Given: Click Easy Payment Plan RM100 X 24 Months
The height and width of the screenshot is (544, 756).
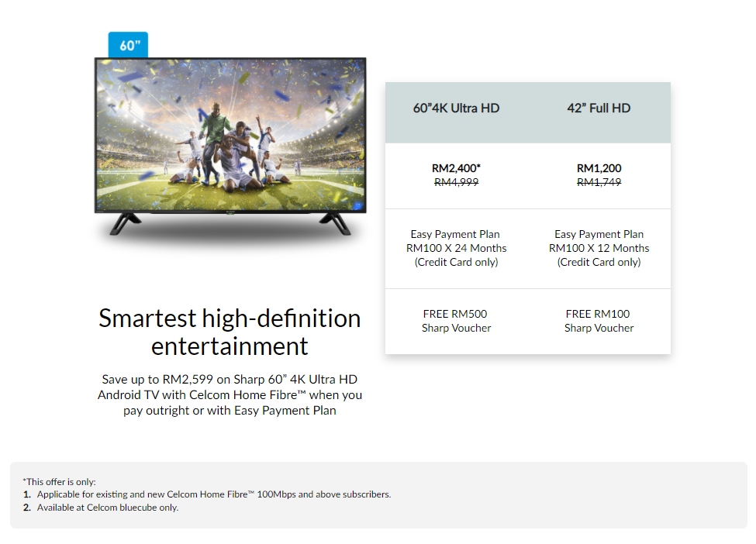Looking at the screenshot, I should (456, 248).
